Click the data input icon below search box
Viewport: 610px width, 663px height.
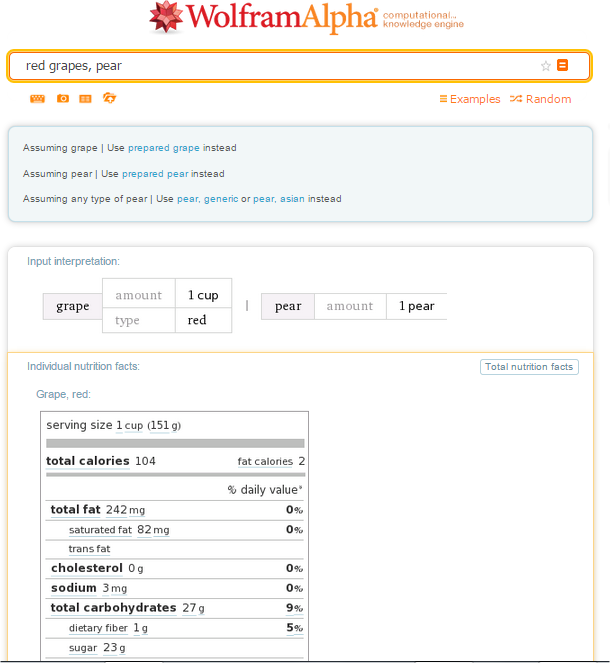[86, 99]
